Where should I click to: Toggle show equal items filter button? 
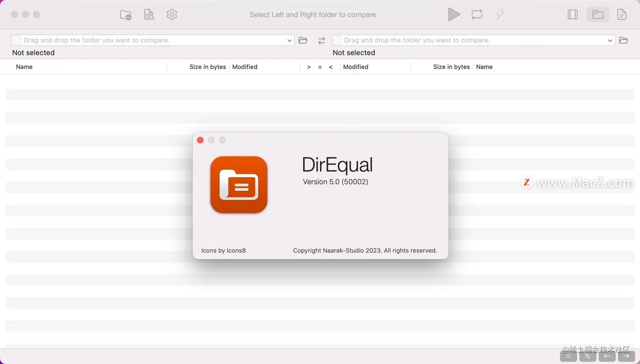[x=568, y=356]
